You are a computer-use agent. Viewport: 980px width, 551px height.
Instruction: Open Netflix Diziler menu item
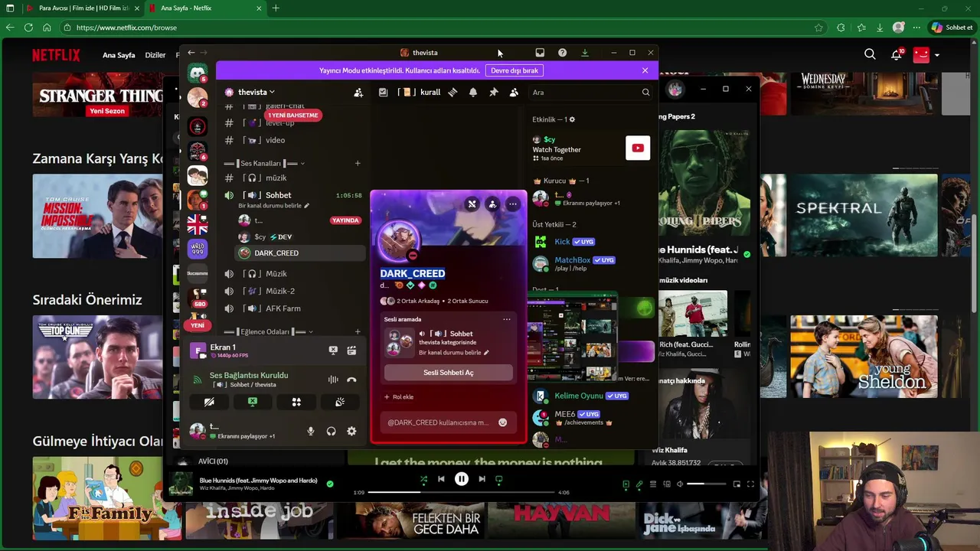click(x=155, y=55)
